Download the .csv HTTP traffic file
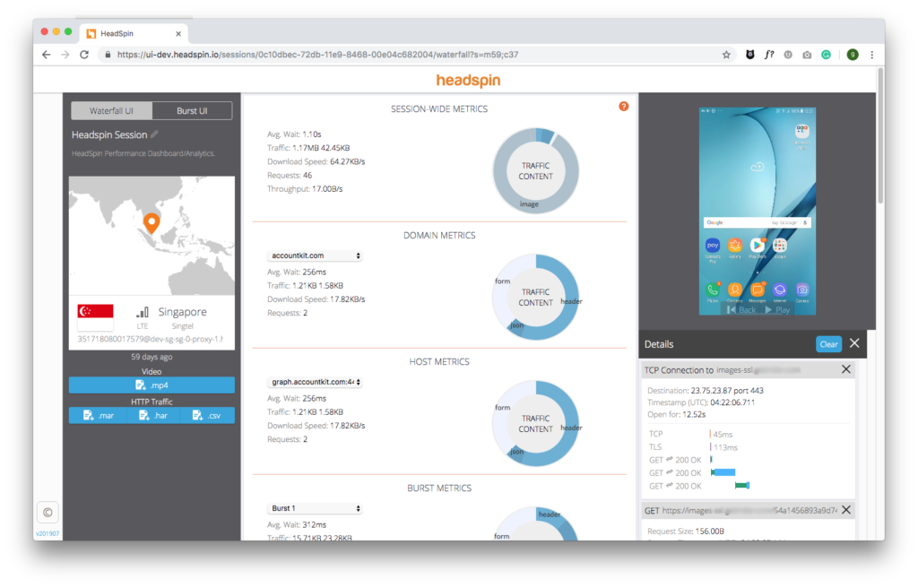The height and width of the screenshot is (588, 918). click(x=207, y=415)
